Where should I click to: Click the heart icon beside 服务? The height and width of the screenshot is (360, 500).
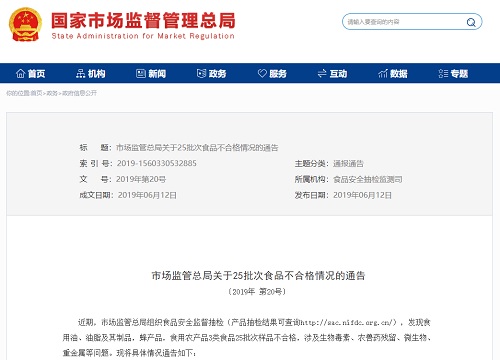tap(262, 73)
